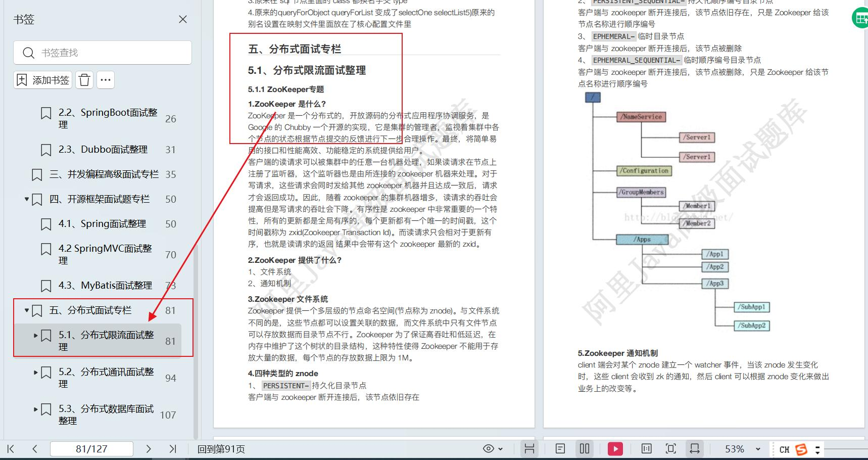Click the 回到第91页 link
The width and height of the screenshot is (868, 460).
[x=221, y=449]
